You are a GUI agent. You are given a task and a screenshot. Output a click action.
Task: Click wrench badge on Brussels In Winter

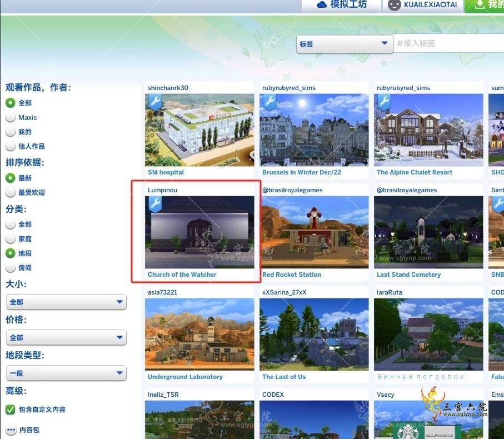[270, 102]
